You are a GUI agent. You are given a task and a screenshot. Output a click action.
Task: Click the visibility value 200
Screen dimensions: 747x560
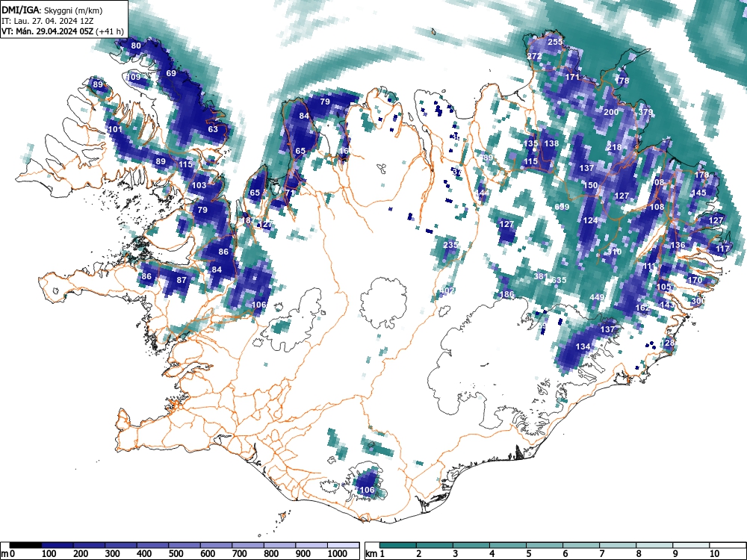(611, 113)
